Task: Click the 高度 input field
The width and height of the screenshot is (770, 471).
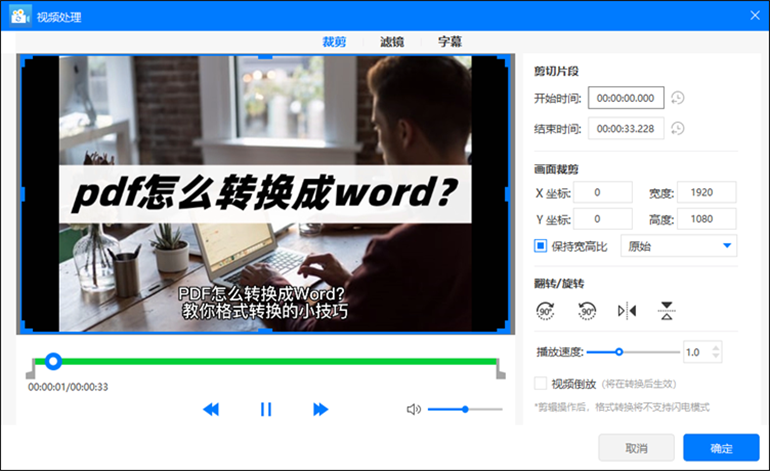Action: point(707,219)
